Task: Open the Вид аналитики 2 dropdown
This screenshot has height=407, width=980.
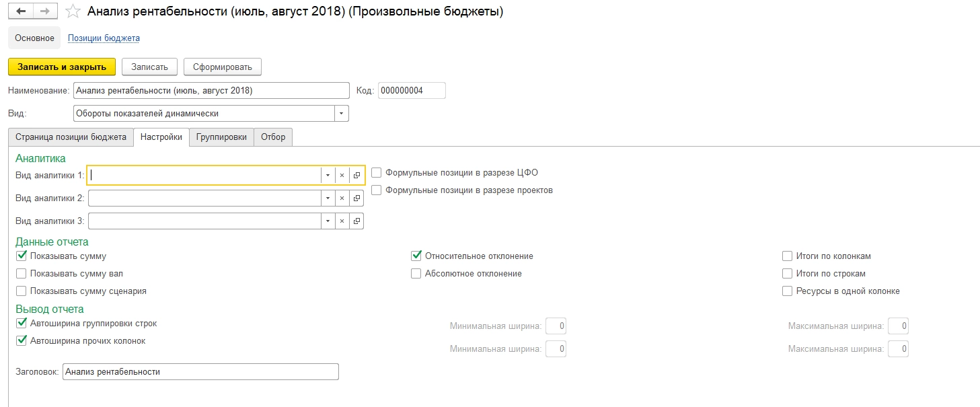Action: tap(328, 198)
